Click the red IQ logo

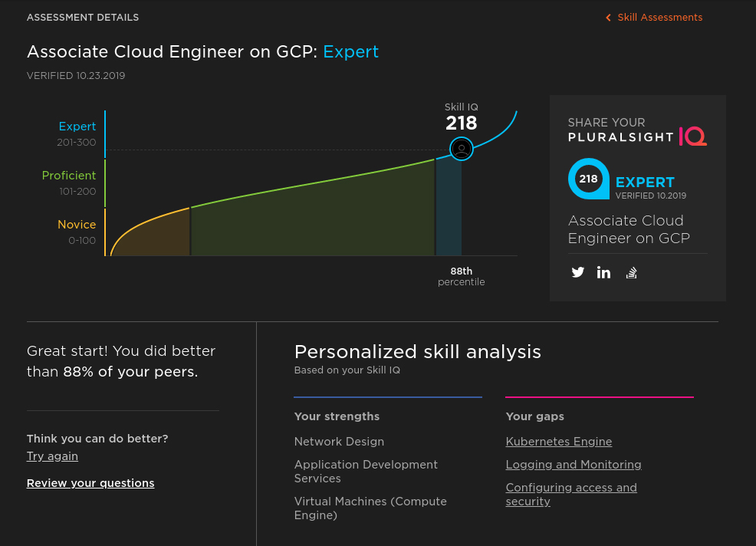pyautogui.click(x=692, y=136)
